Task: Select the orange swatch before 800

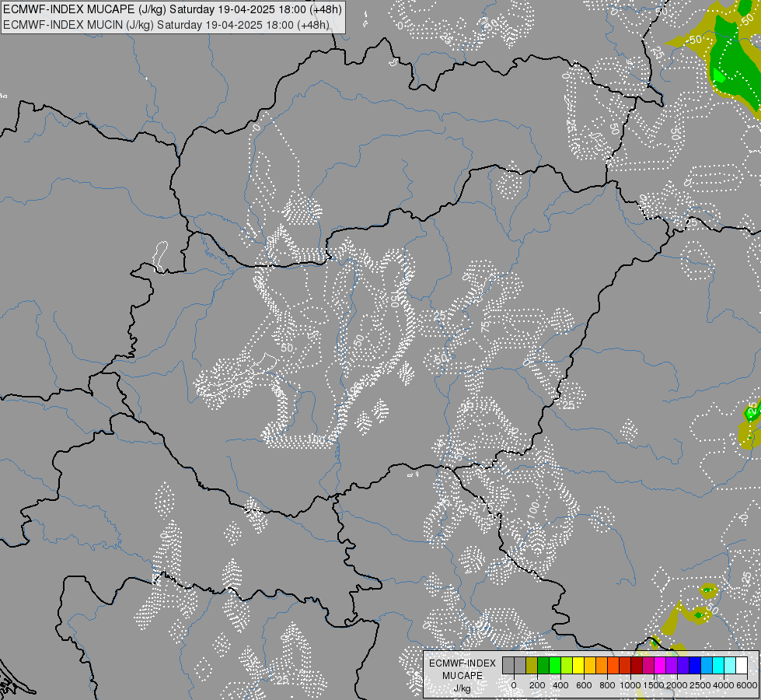Action: point(602,665)
